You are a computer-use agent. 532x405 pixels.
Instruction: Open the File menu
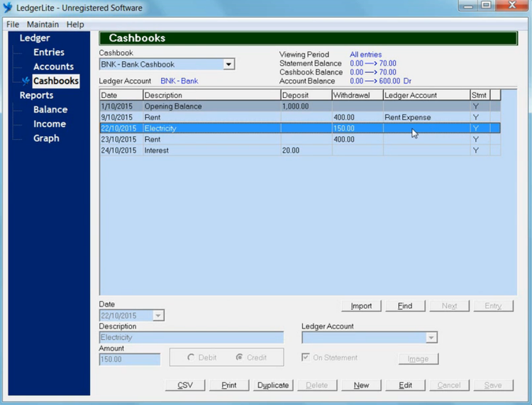point(13,24)
